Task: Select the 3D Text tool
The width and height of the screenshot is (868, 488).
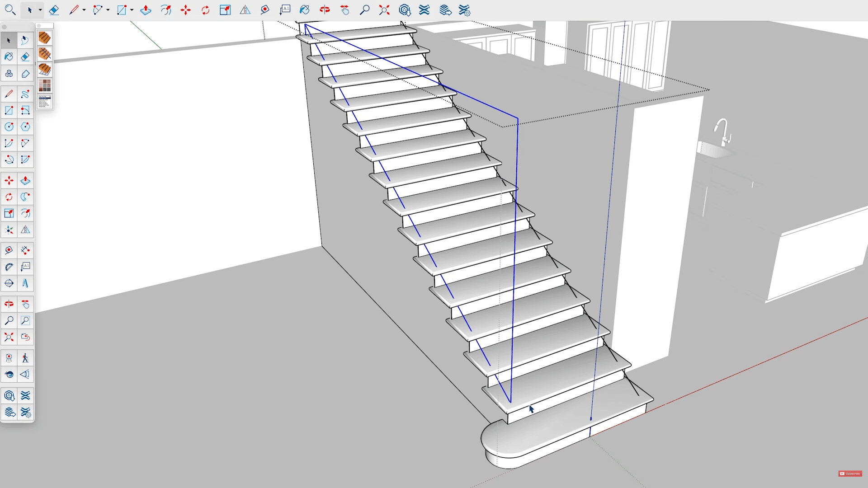Action: [25, 283]
